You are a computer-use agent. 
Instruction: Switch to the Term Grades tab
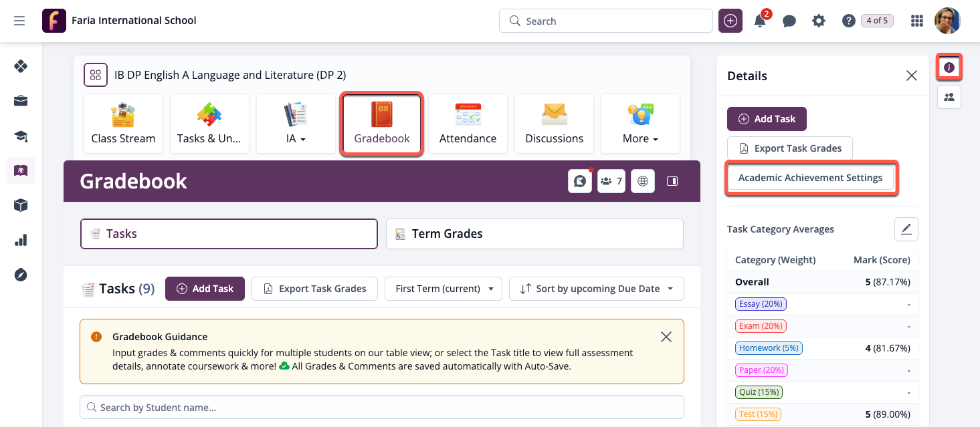(534, 234)
